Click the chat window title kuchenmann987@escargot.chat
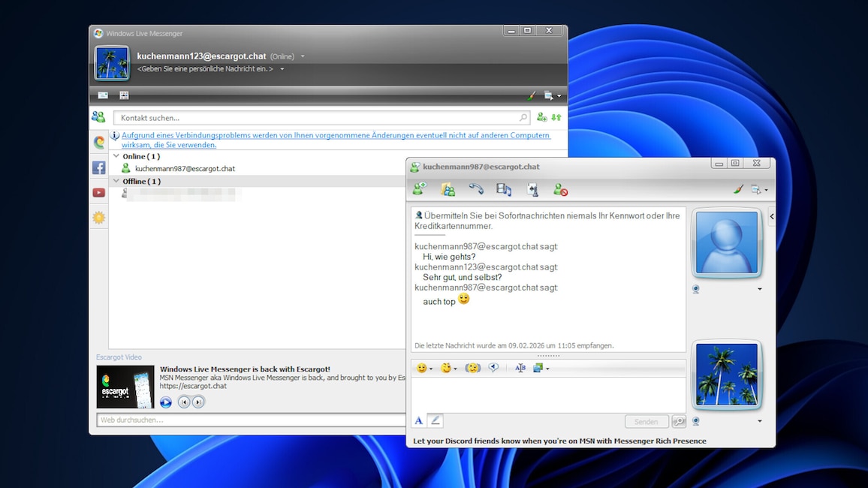868x488 pixels. click(x=481, y=167)
